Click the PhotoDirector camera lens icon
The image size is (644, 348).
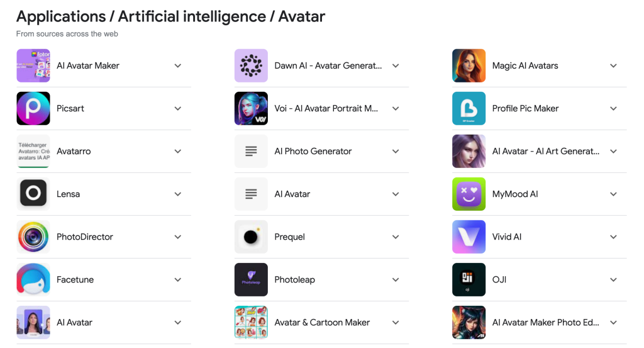tap(33, 237)
